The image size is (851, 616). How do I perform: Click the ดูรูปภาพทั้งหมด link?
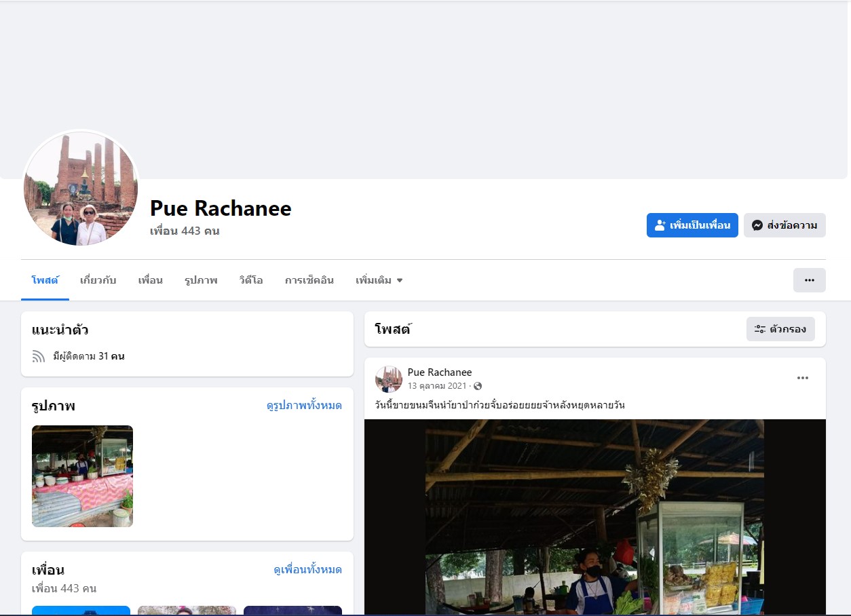click(x=304, y=406)
